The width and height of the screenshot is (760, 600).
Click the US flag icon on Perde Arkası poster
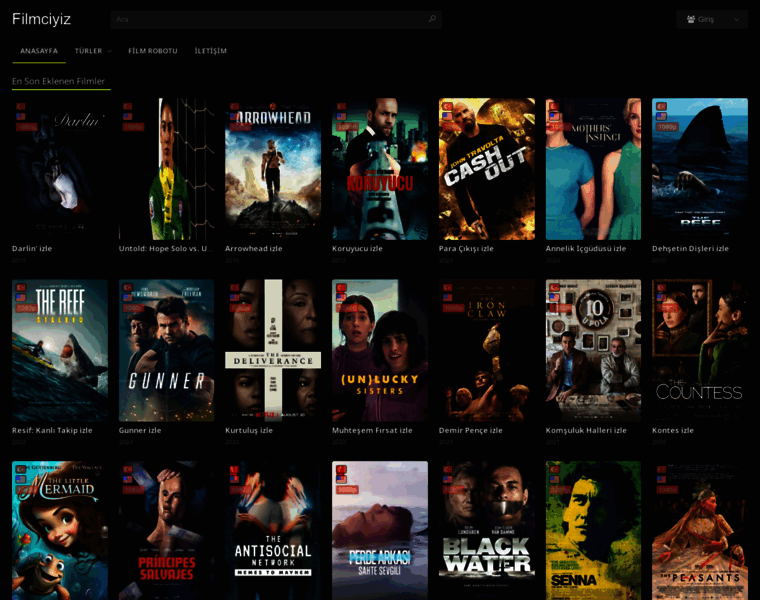341,479
